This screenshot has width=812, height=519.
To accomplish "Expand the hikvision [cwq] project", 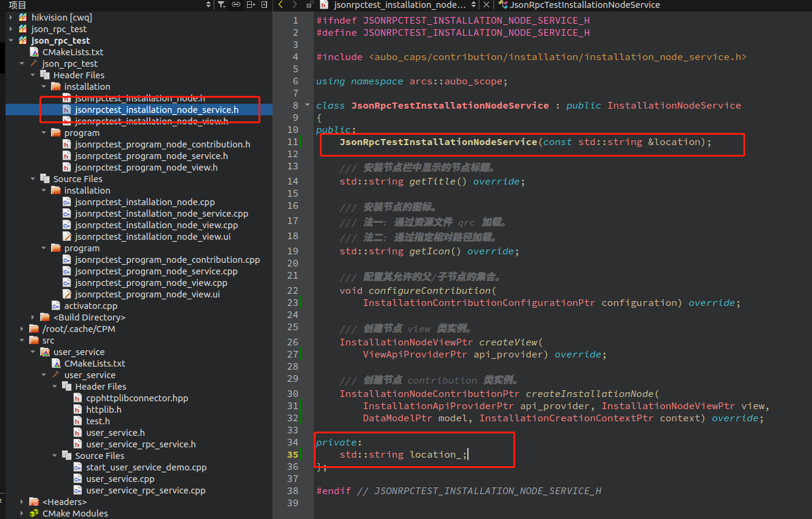I will 11,18.
